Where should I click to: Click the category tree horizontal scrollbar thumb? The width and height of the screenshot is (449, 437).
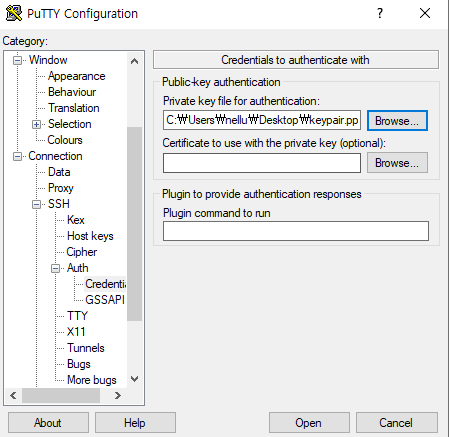pos(61,396)
